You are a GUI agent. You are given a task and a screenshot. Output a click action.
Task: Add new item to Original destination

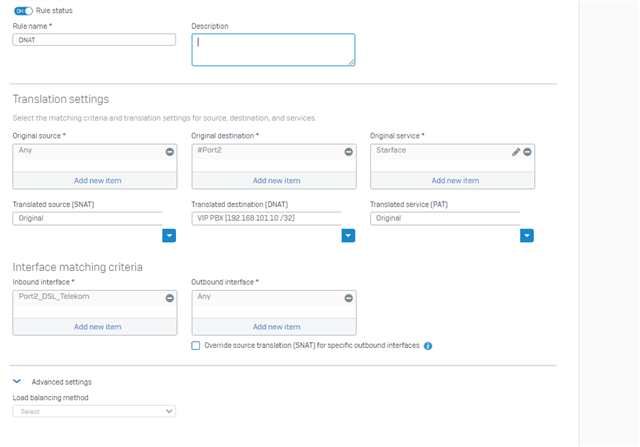[x=276, y=180]
